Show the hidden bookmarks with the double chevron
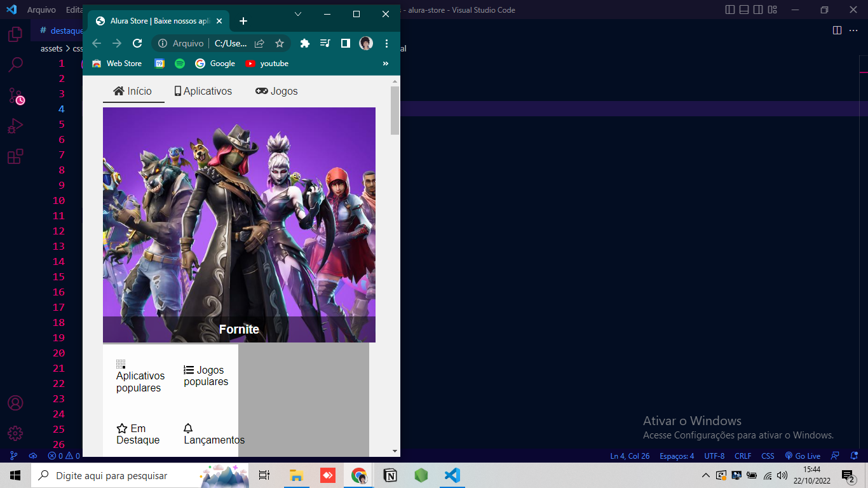This screenshot has height=488, width=868. click(x=385, y=64)
